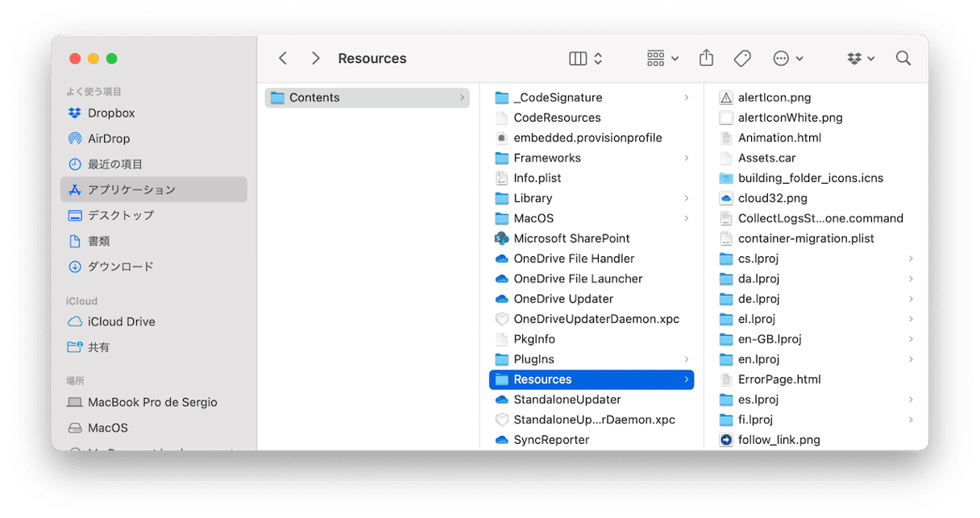
Task: Go to iCloud Drive in sidebar
Action: point(121,321)
